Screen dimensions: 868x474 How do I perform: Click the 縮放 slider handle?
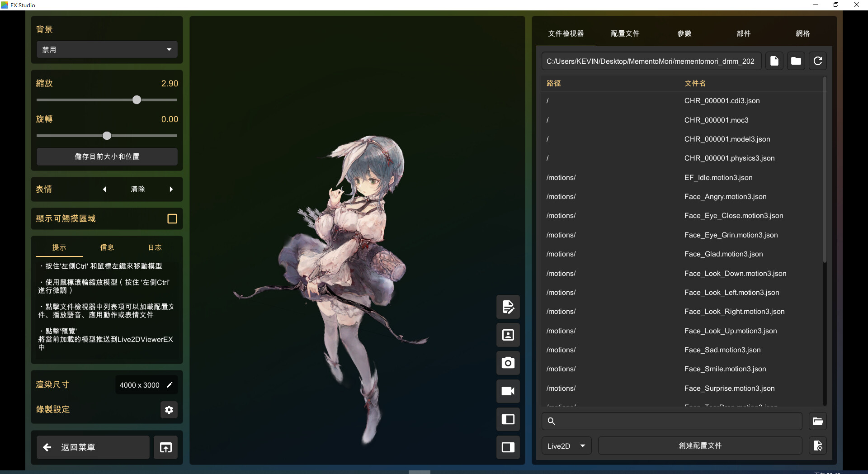(x=137, y=100)
